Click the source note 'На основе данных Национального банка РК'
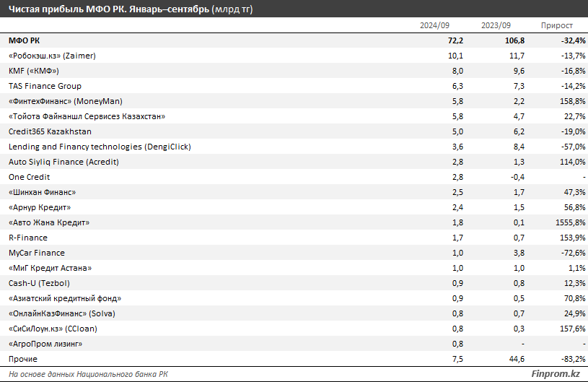This screenshot has width=588, height=382. (88, 374)
